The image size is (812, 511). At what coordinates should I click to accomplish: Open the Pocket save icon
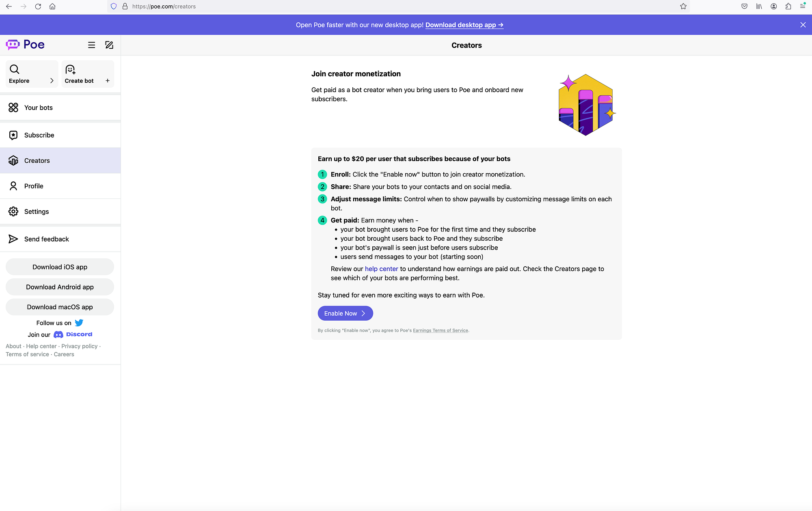[744, 6]
